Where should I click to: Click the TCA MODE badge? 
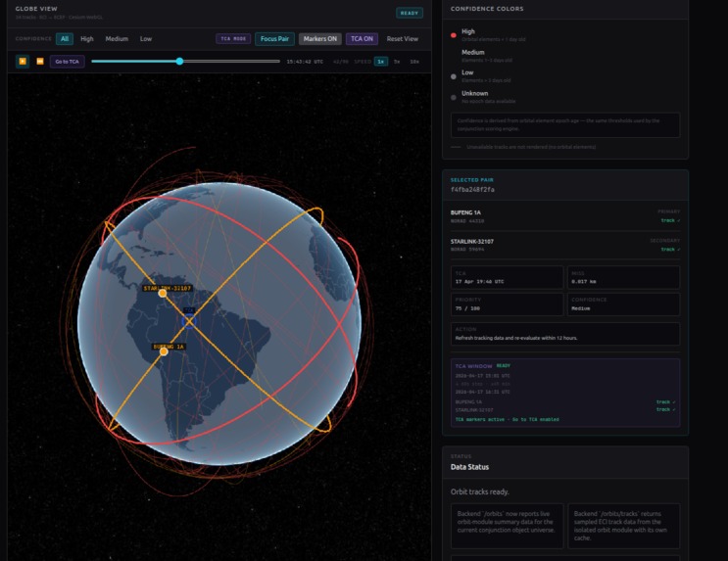[x=233, y=39]
